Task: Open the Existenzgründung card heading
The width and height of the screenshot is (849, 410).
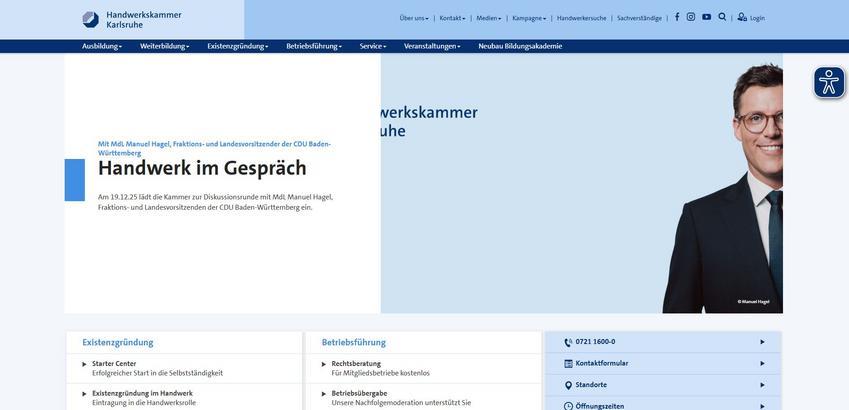Action: click(117, 342)
